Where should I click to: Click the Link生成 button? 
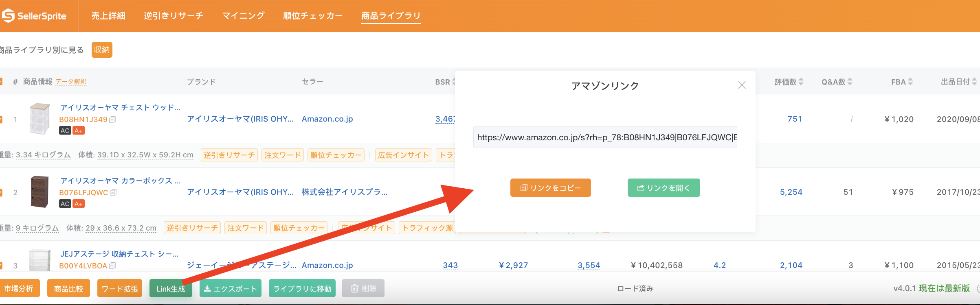point(171,288)
